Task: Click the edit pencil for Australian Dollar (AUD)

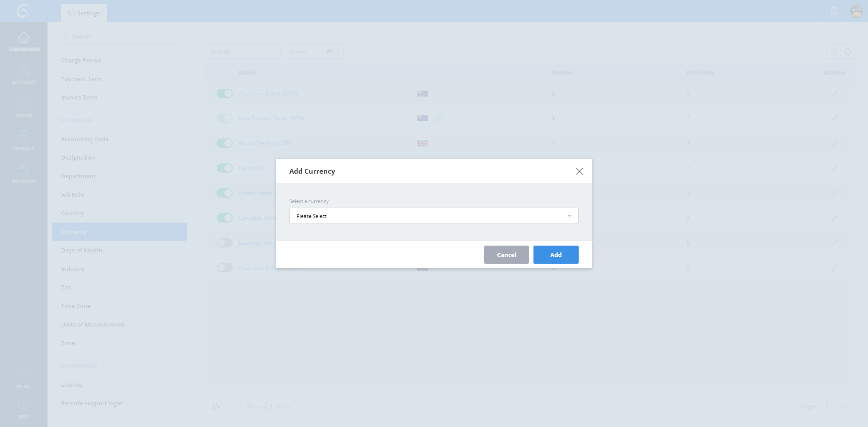Action: (x=835, y=94)
